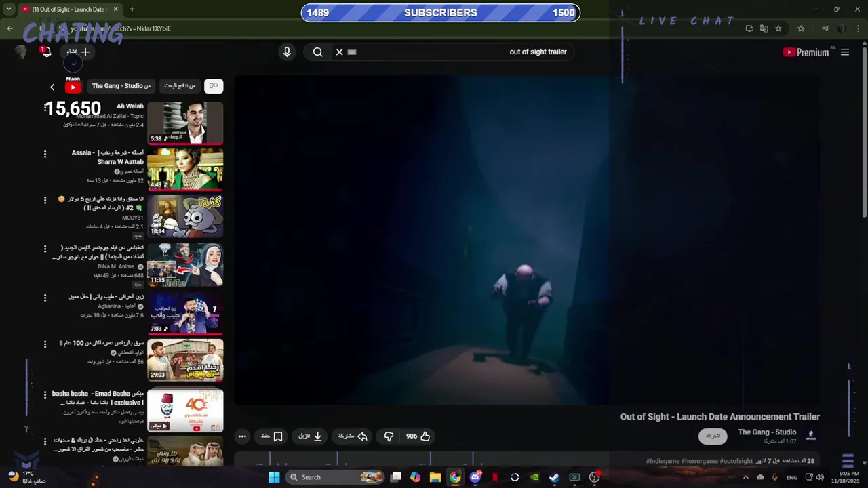Open DiNa M. Anime video thumbnail
The width and height of the screenshot is (868, 488).
[185, 265]
